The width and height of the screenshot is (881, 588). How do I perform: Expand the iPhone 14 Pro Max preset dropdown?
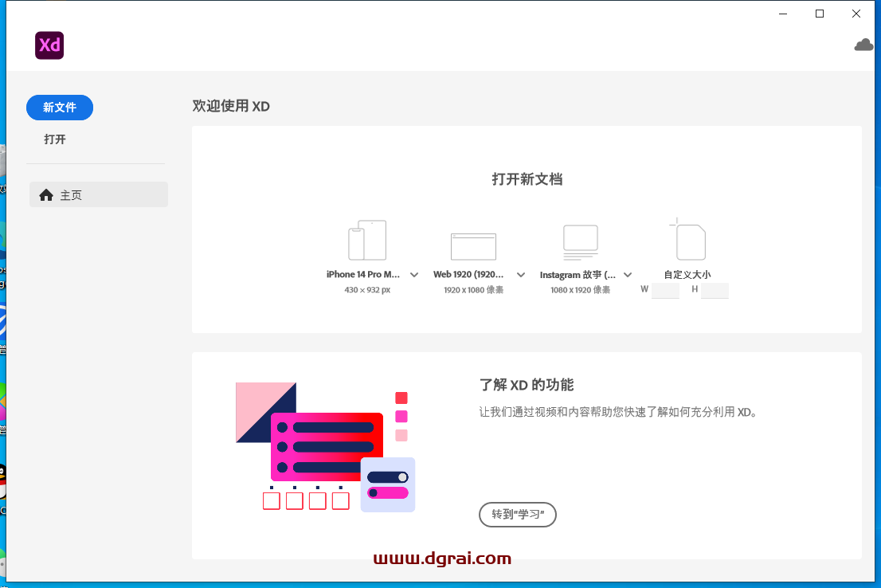coord(414,275)
